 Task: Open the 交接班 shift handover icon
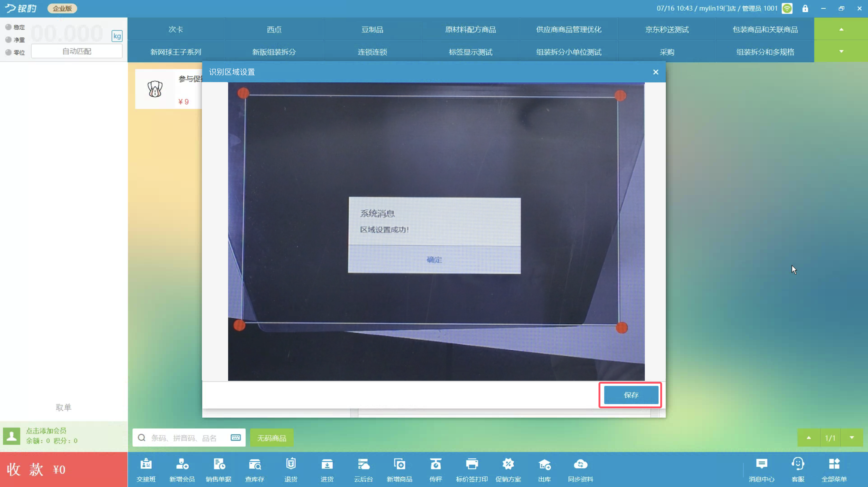[146, 469]
